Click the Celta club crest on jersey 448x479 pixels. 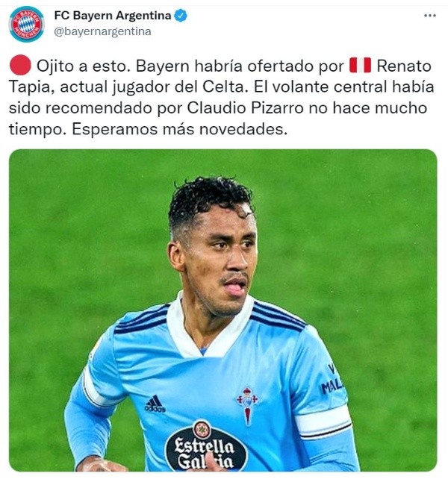tap(247, 405)
